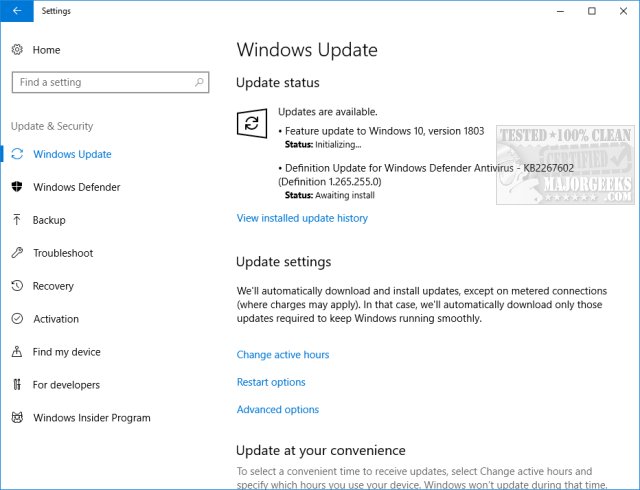Image resolution: width=640 pixels, height=490 pixels.
Task: Open Change active hours link
Action: click(x=282, y=354)
